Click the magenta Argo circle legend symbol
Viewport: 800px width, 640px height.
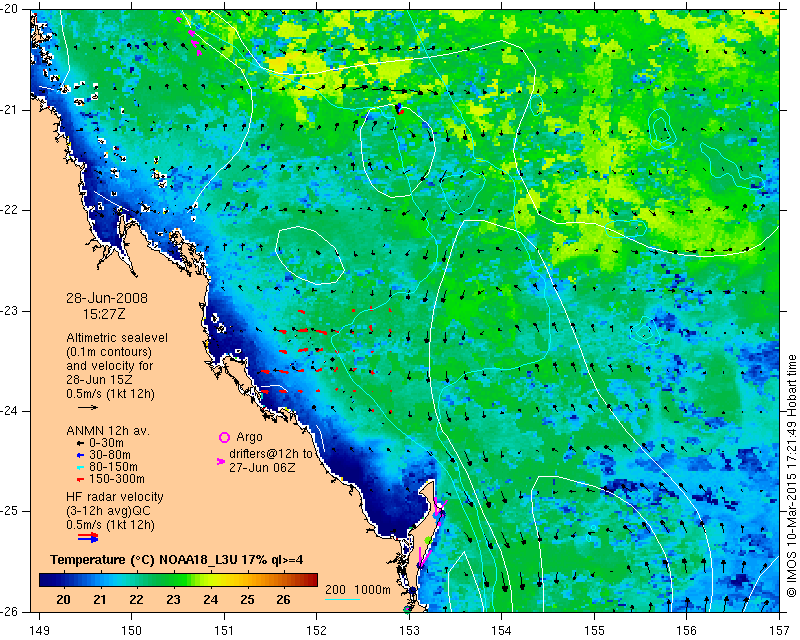(224, 437)
